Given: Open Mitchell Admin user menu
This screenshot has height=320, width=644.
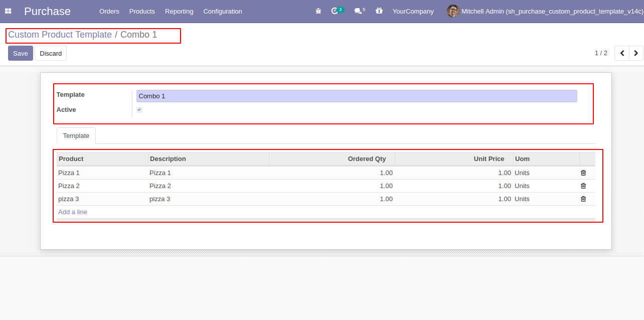Looking at the screenshot, I should pyautogui.click(x=545, y=11).
